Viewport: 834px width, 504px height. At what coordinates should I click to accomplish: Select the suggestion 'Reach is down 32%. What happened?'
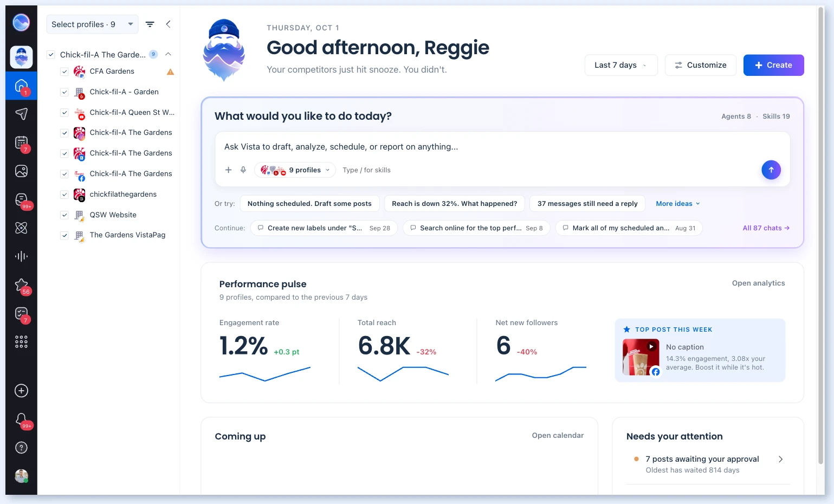(x=455, y=204)
